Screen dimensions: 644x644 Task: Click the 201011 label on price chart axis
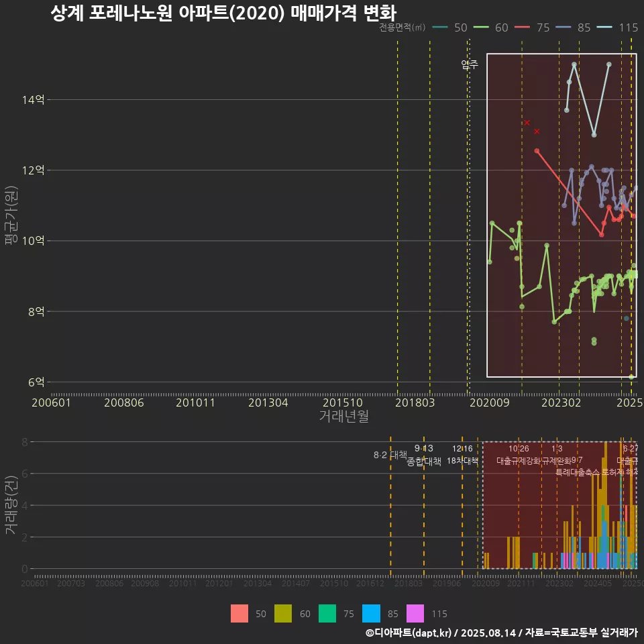point(195,402)
